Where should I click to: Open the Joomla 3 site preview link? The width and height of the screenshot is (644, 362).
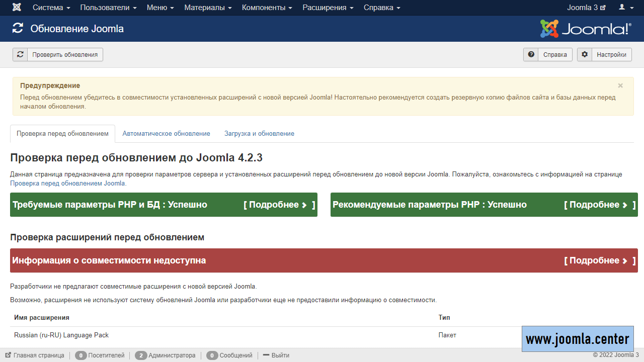pos(586,8)
